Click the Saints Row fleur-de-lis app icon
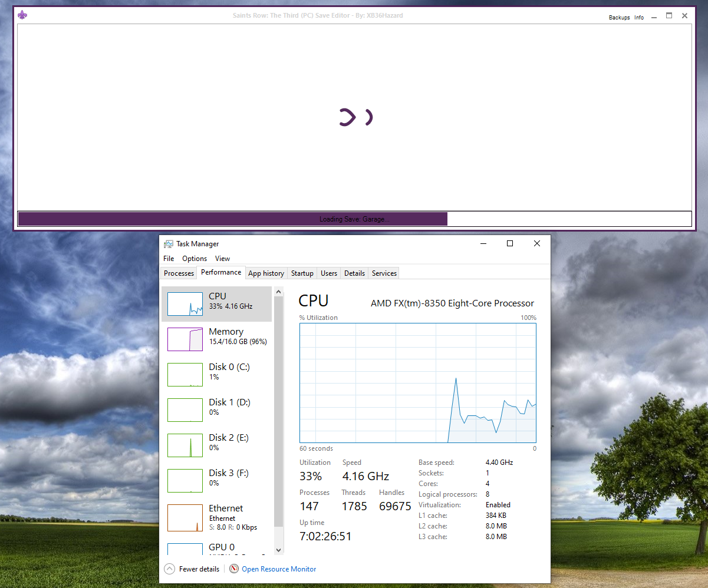The height and width of the screenshot is (588, 708). coord(22,15)
